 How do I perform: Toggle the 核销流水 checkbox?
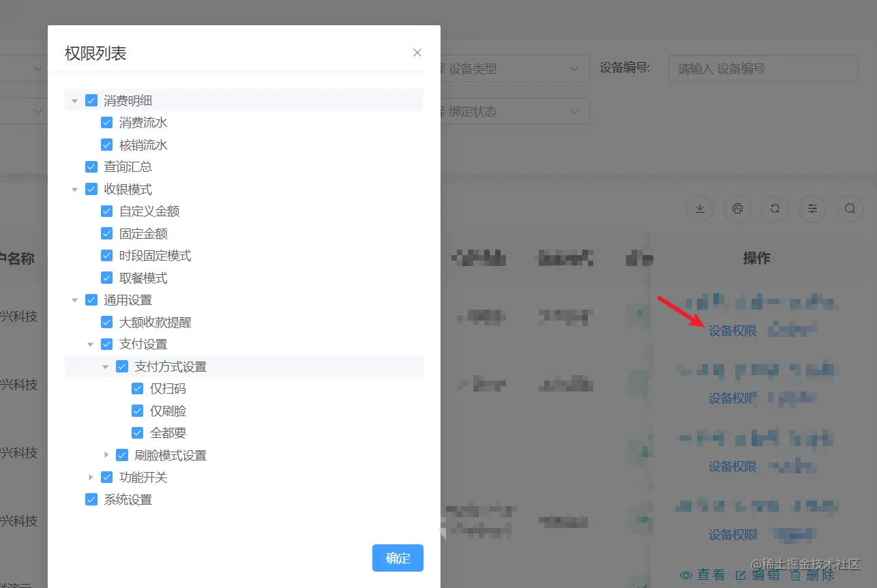pos(106,145)
